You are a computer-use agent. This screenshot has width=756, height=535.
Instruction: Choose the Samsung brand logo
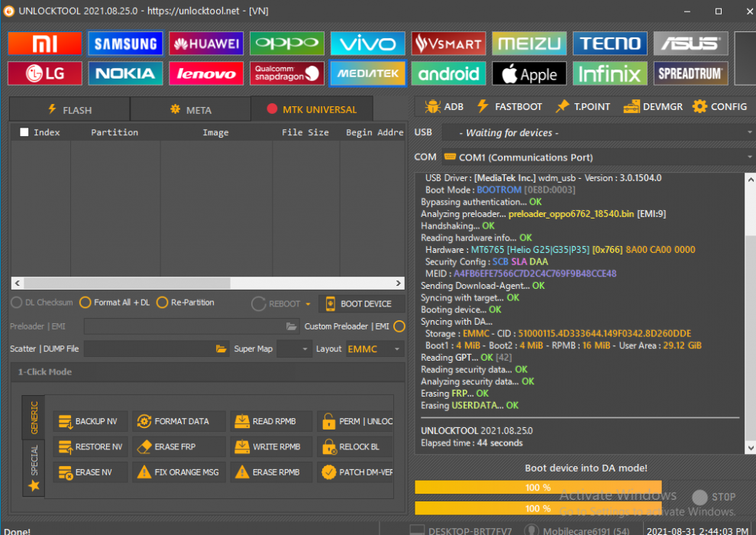click(x=125, y=44)
